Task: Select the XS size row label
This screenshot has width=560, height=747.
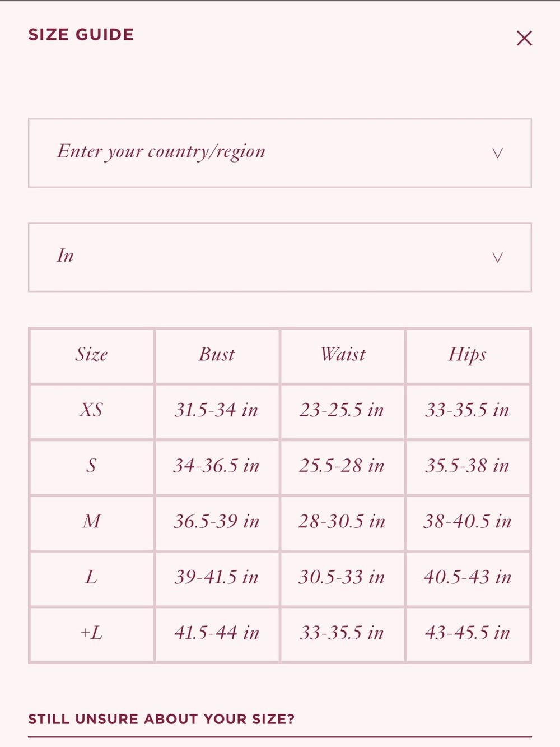Action: click(x=91, y=410)
